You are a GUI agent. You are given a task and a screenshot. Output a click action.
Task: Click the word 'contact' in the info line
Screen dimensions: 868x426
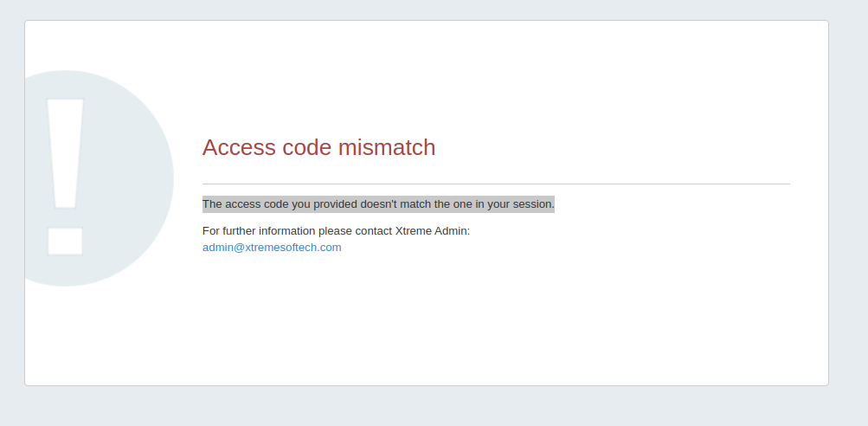click(374, 231)
